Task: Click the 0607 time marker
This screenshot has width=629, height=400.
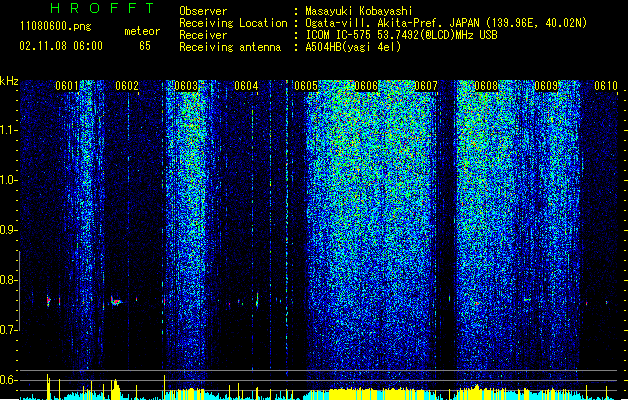Action: coord(426,86)
